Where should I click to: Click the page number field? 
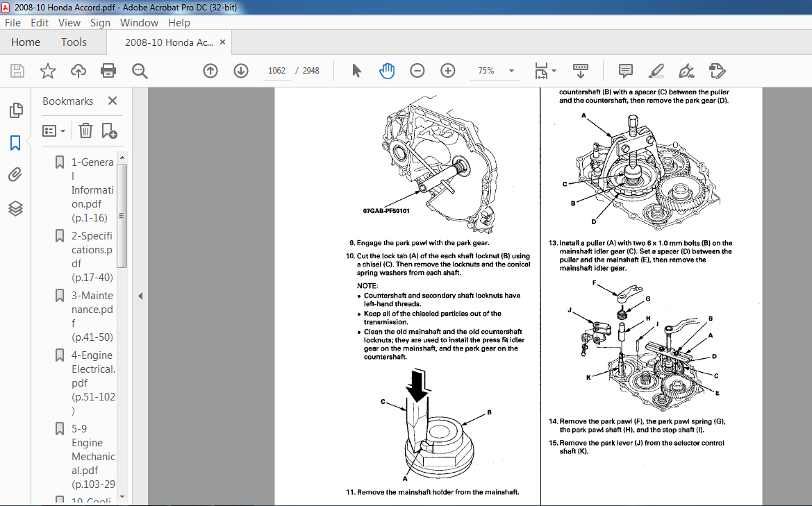(x=276, y=71)
